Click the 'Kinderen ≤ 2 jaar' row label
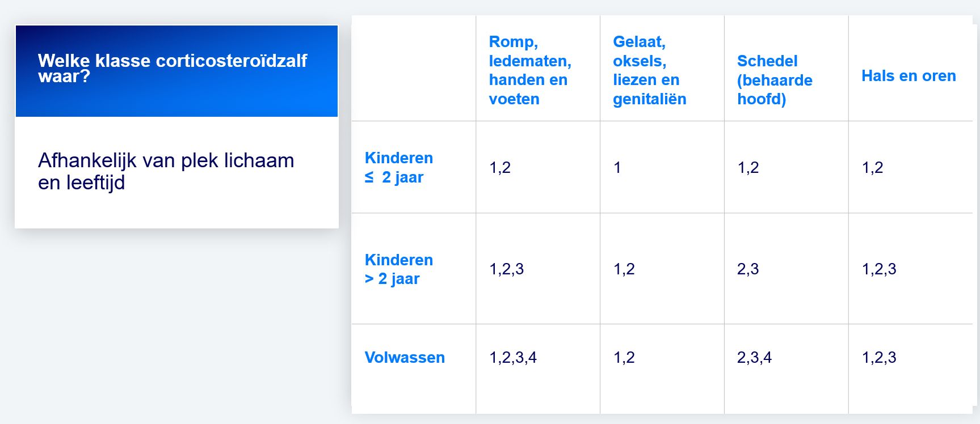This screenshot has height=424, width=980. point(398,167)
